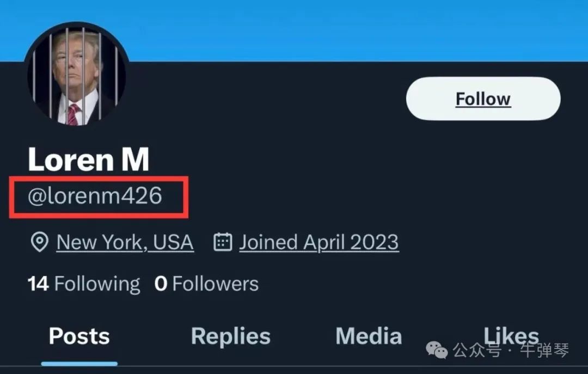This screenshot has height=374, width=588.
Task: Open the Joined April 2023 link
Action: [318, 242]
